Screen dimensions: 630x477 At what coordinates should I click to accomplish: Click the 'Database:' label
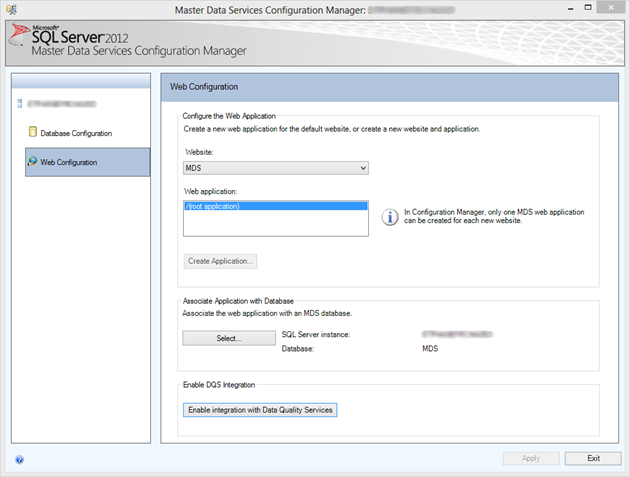(298, 349)
